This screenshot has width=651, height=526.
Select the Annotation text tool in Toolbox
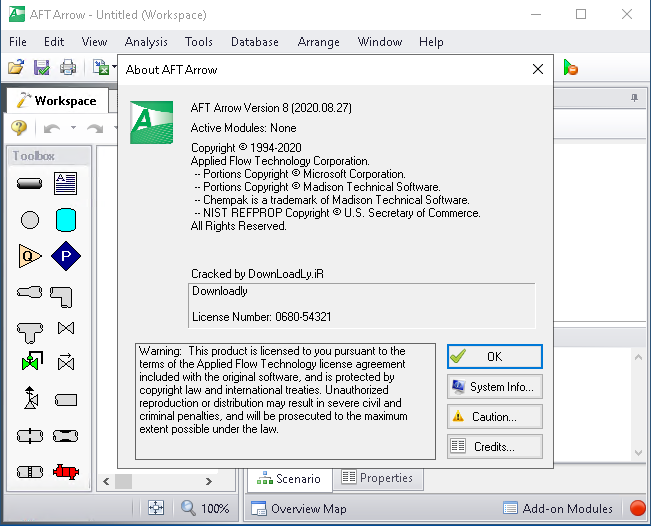click(x=66, y=183)
